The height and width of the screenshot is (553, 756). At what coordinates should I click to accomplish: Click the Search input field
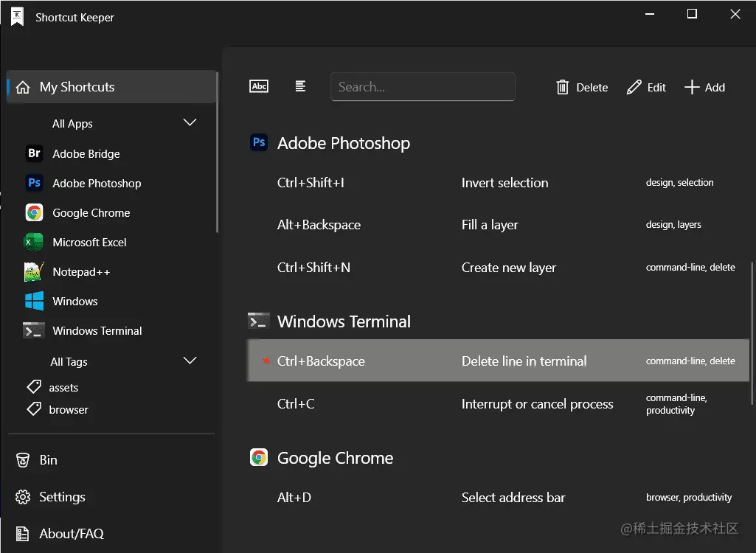423,87
